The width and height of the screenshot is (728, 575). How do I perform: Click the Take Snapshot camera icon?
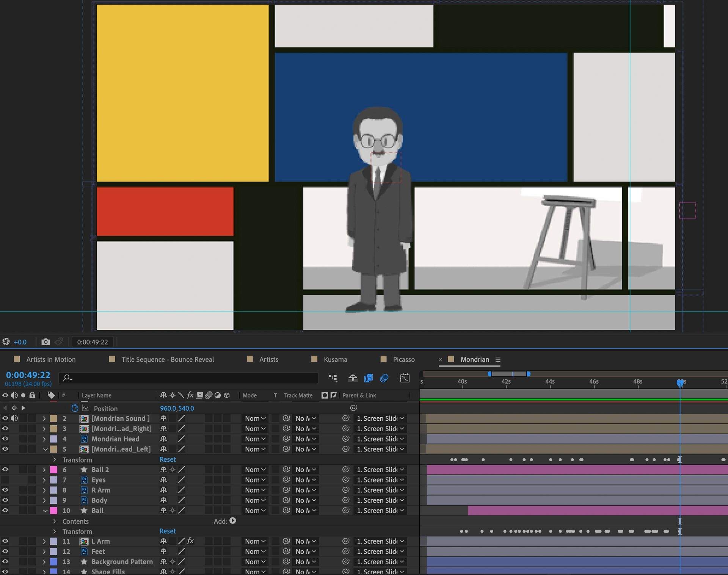(x=45, y=342)
